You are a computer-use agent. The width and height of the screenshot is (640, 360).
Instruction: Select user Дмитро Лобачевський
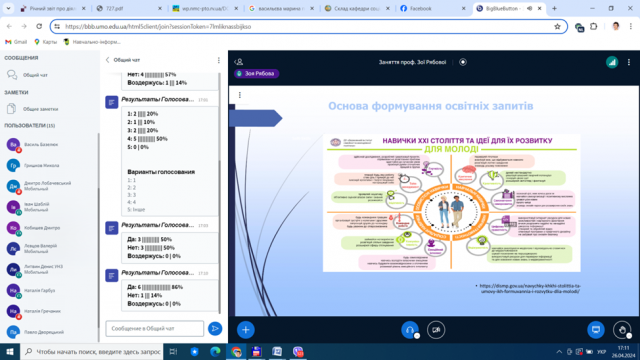(x=47, y=186)
